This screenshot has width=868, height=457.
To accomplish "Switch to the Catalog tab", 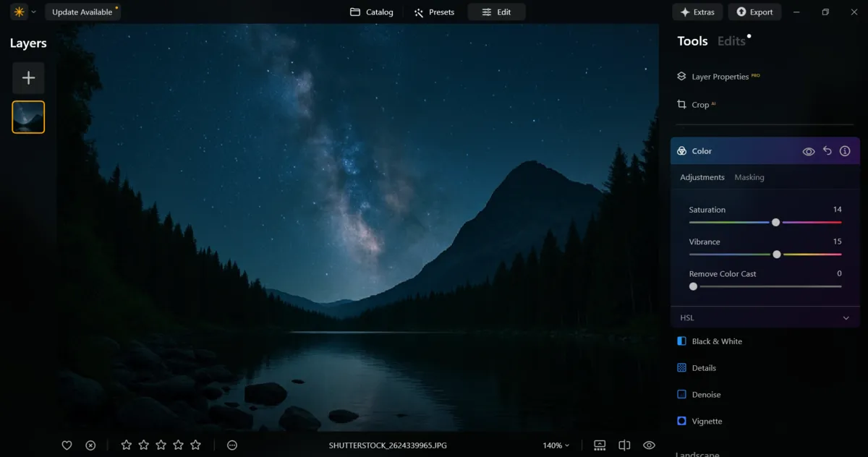I will [371, 12].
